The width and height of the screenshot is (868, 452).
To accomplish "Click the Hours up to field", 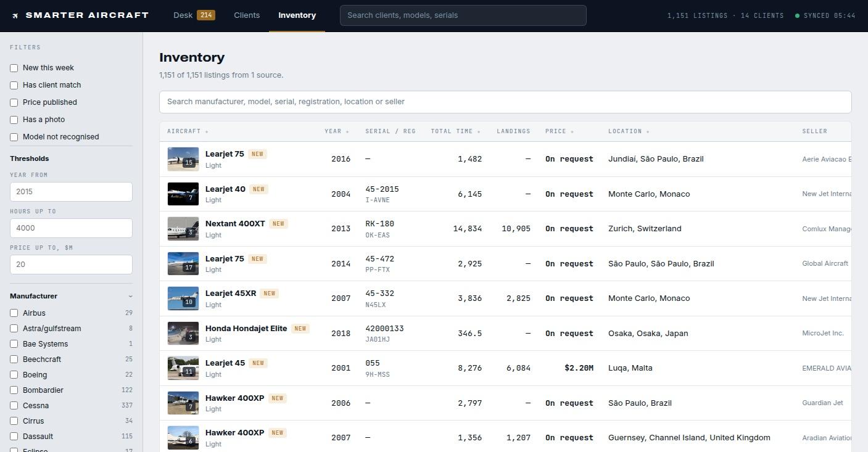I will pyautogui.click(x=71, y=228).
